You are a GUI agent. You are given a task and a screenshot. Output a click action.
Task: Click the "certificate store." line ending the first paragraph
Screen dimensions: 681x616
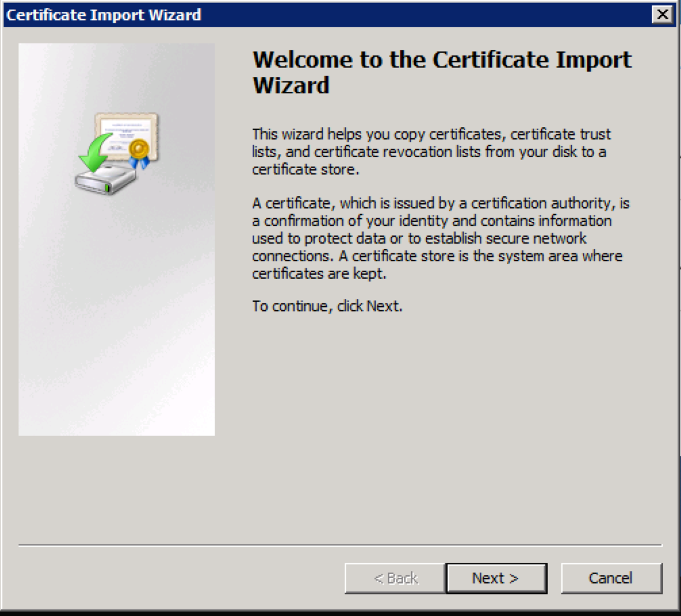(304, 169)
